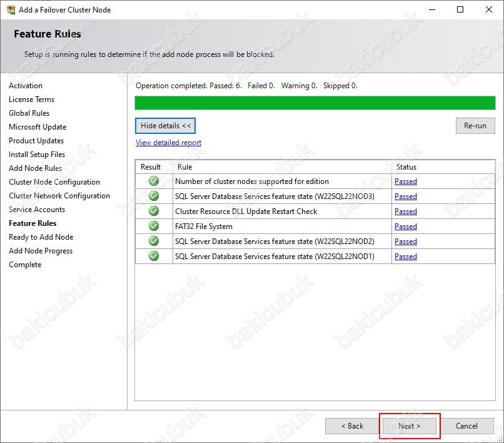Click 'FAT32 File System' rule text

tap(204, 227)
